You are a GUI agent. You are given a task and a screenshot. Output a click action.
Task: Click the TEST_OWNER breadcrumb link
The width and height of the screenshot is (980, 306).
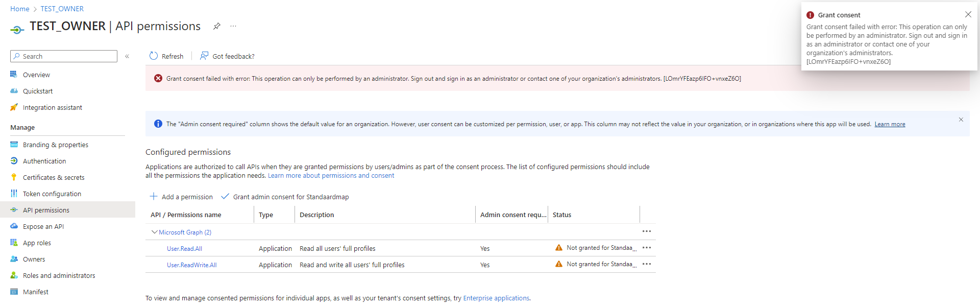tap(62, 9)
